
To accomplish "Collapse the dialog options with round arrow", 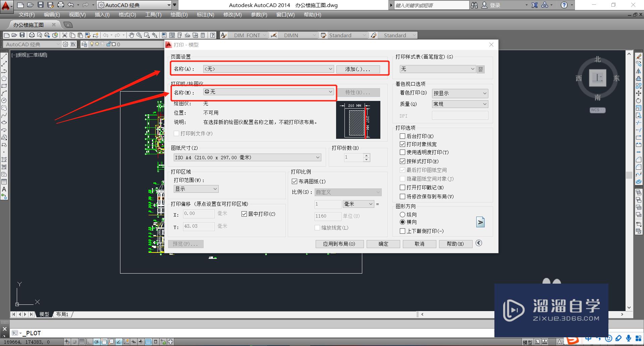I will pyautogui.click(x=479, y=243).
